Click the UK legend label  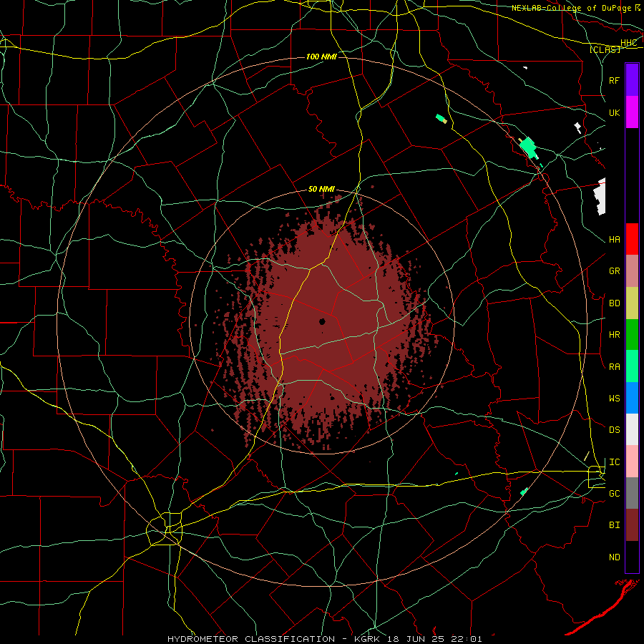click(615, 112)
